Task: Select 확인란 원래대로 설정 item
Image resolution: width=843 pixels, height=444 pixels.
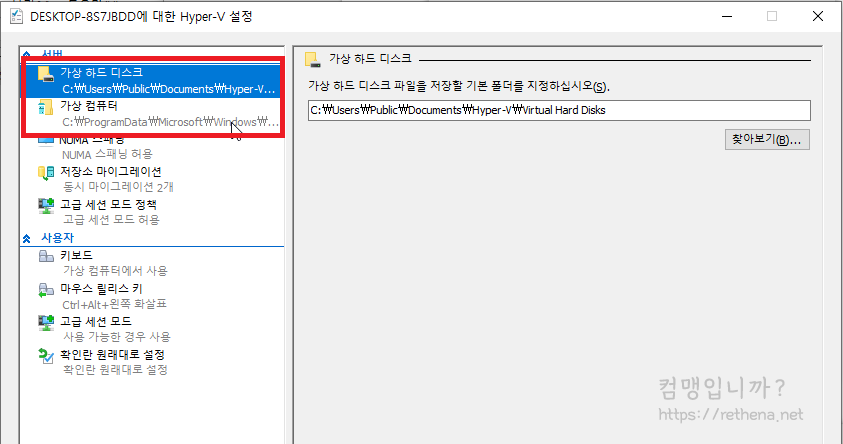Action: (152, 362)
